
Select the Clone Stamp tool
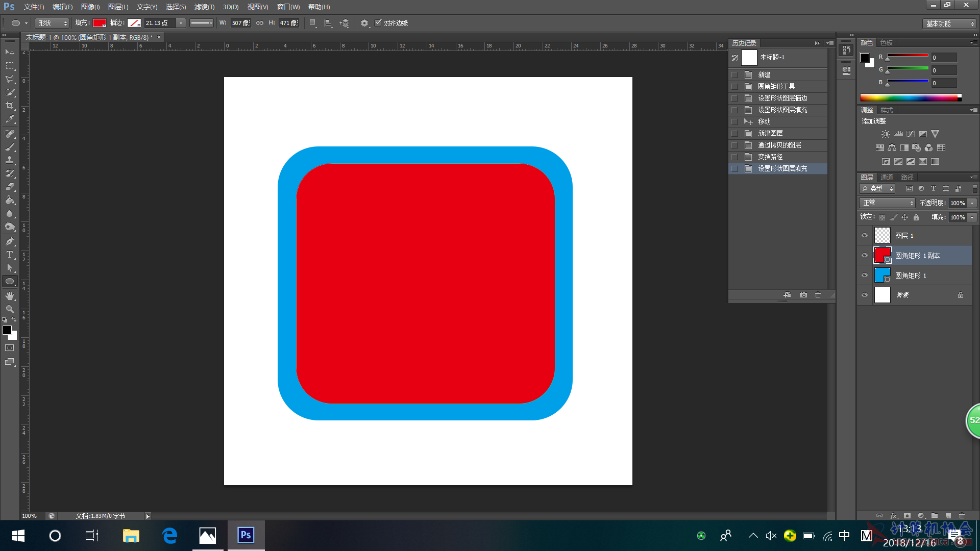[10, 160]
